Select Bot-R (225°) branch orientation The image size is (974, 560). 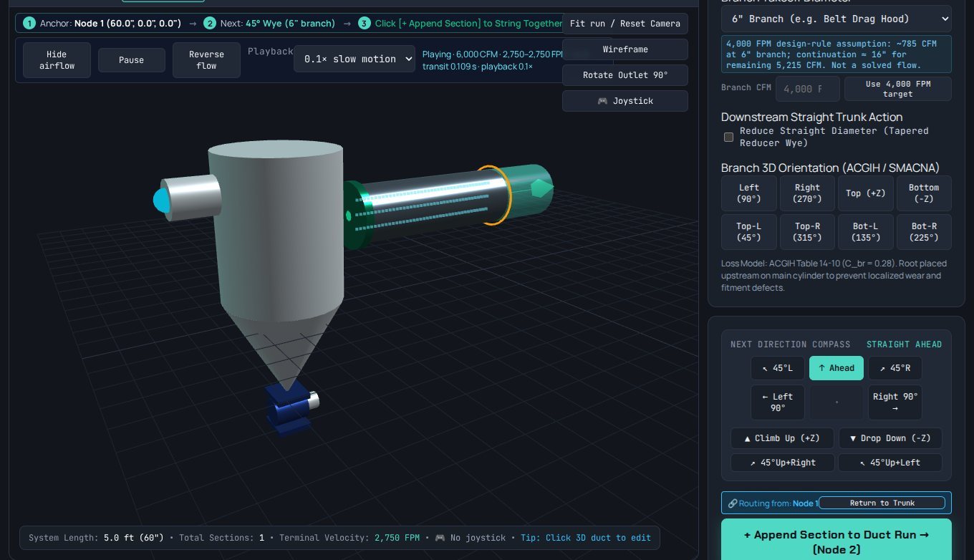pyautogui.click(x=924, y=232)
